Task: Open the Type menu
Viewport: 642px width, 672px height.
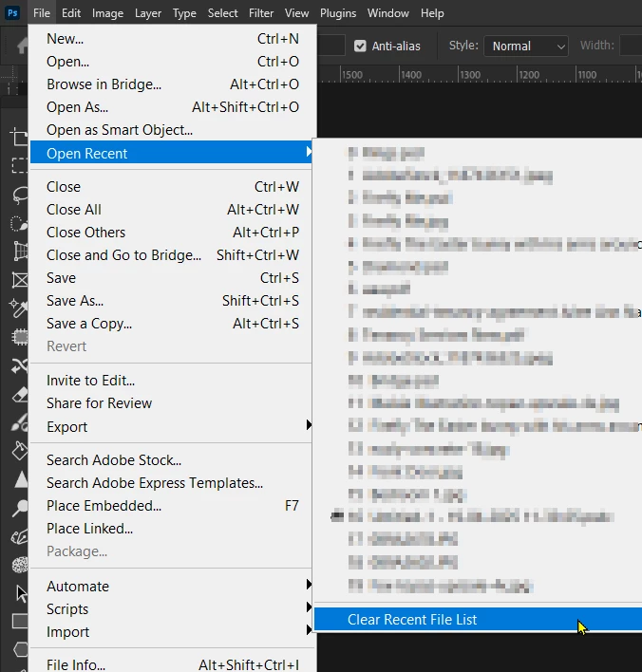Action: [x=184, y=13]
